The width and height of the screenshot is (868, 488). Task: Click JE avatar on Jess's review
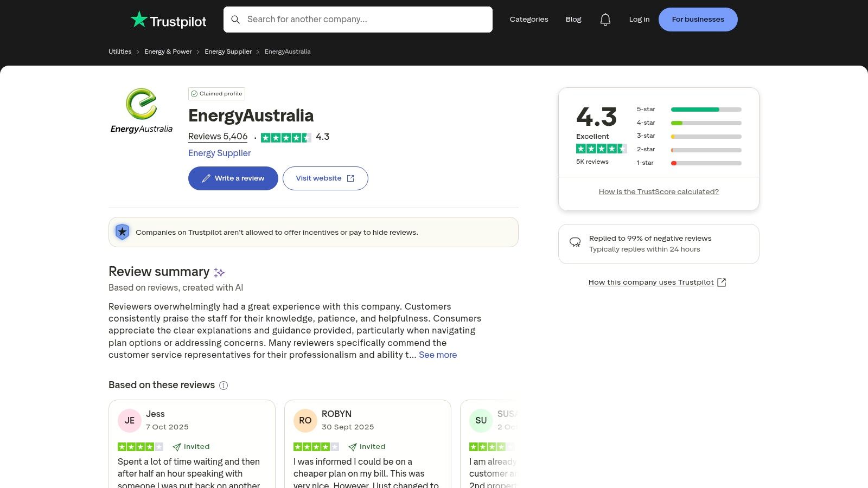click(x=130, y=420)
